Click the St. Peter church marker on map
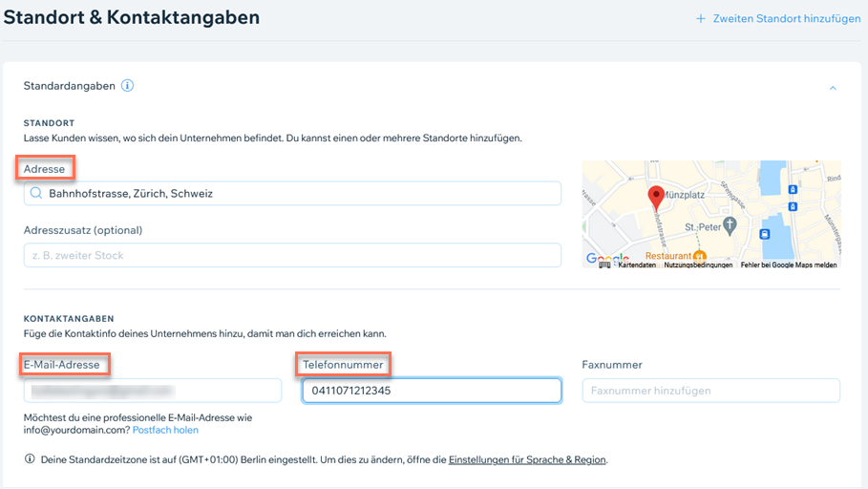This screenshot has width=868, height=489. [730, 225]
